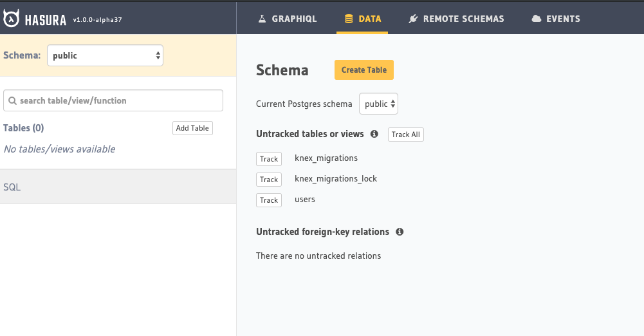Click the Create Table button
This screenshot has height=336, width=644.
364,70
